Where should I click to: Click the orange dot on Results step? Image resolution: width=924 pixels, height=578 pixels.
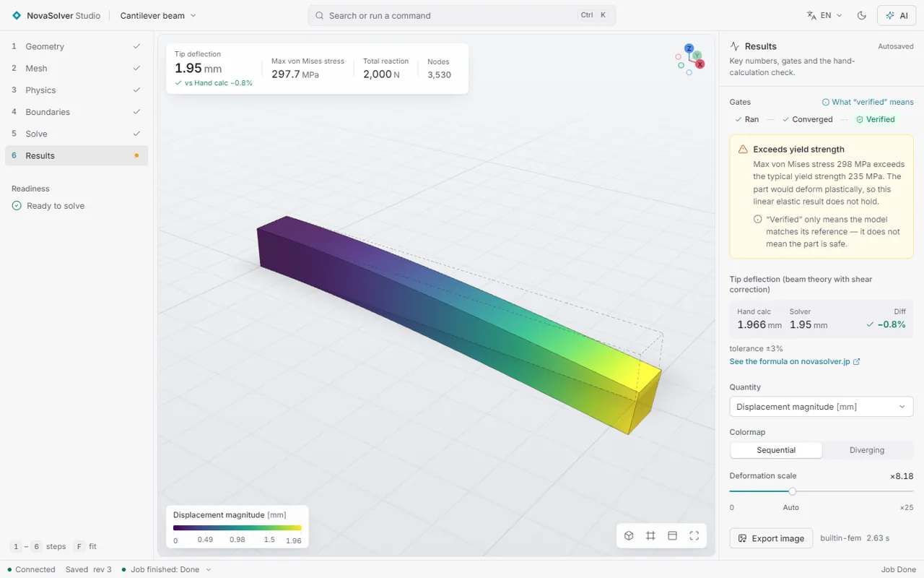click(x=136, y=155)
